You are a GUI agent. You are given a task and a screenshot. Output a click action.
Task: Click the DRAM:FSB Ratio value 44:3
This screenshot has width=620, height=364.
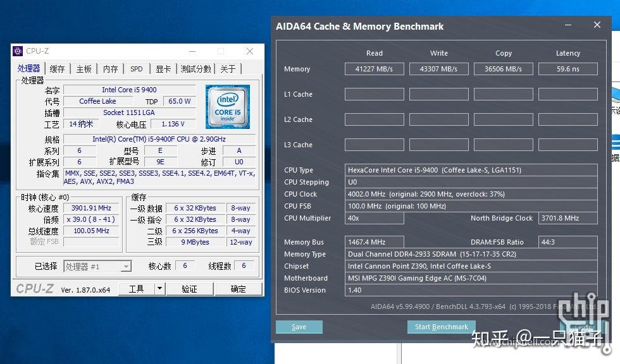tap(568, 242)
